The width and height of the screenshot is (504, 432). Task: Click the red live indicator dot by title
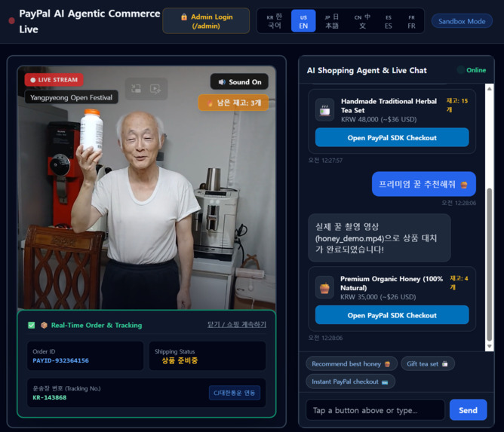point(11,21)
